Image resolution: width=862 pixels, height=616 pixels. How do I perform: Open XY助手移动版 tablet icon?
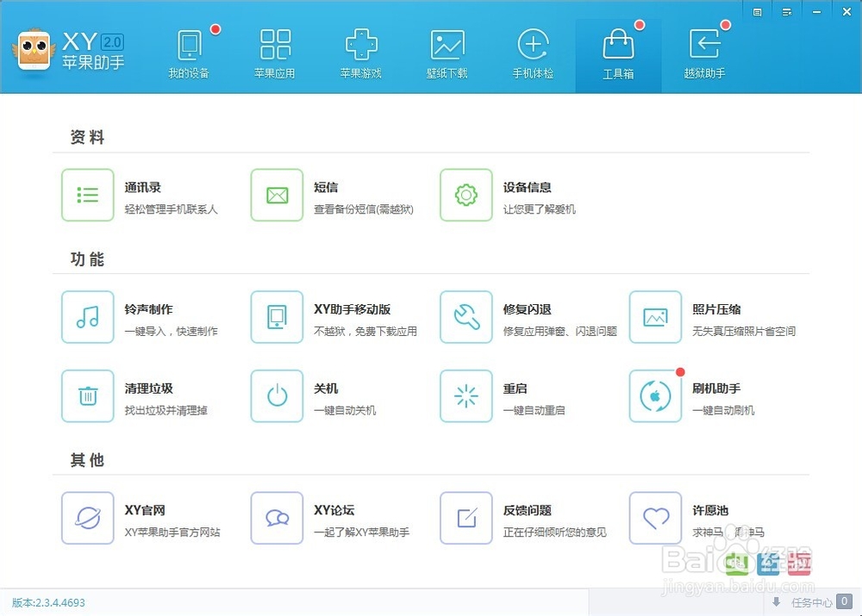[x=277, y=317]
